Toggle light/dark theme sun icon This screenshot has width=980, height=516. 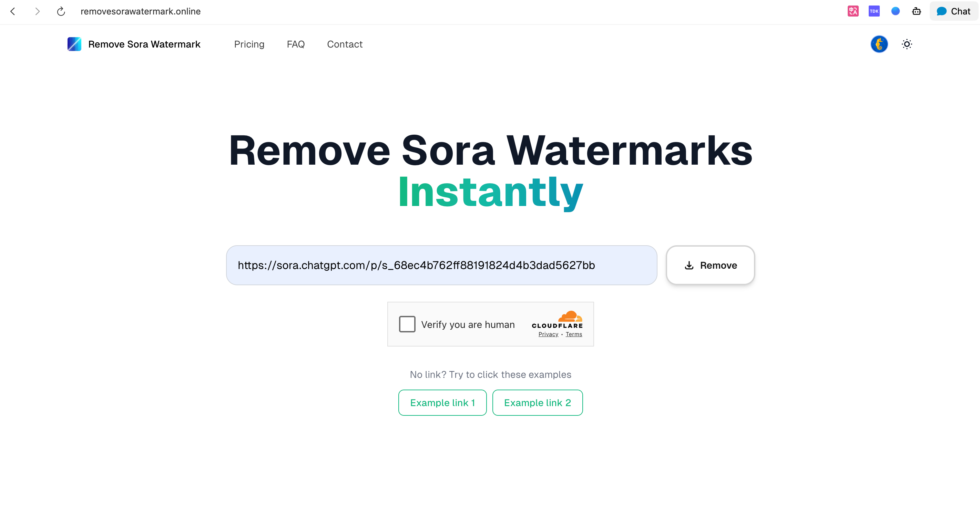tap(907, 44)
